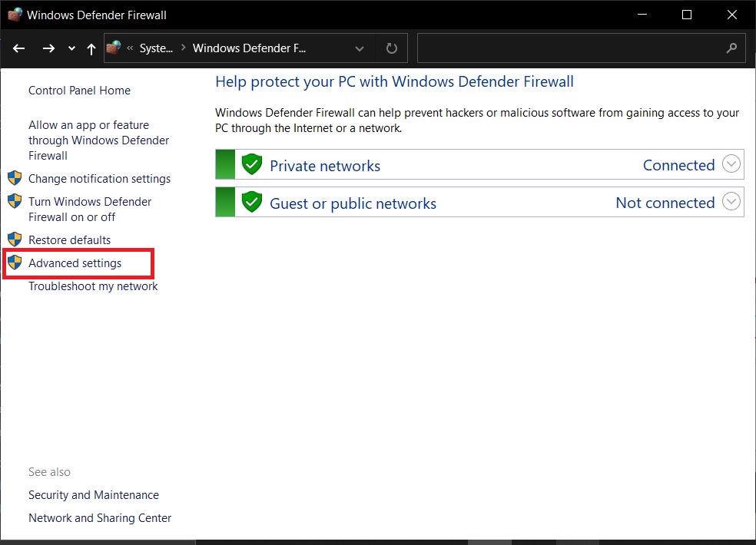Viewport: 756px width, 545px height.
Task: Open the address bar history dropdown
Action: click(360, 48)
